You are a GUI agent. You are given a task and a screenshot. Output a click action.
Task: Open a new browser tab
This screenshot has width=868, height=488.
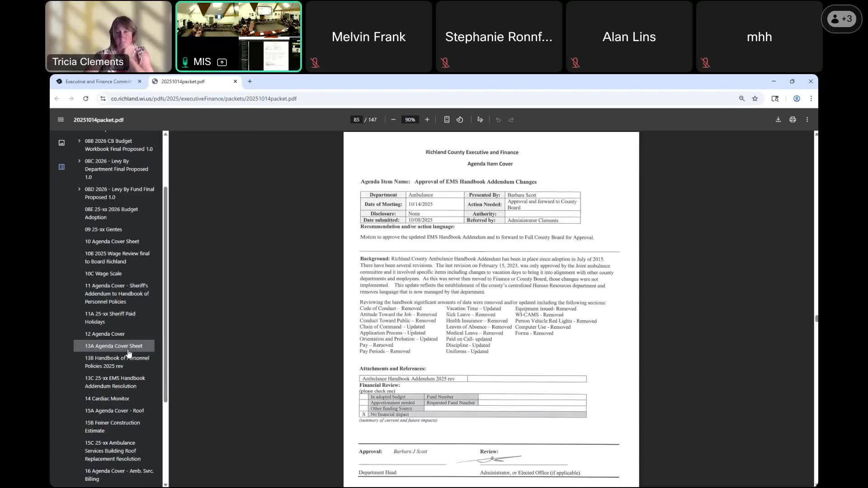(x=250, y=81)
